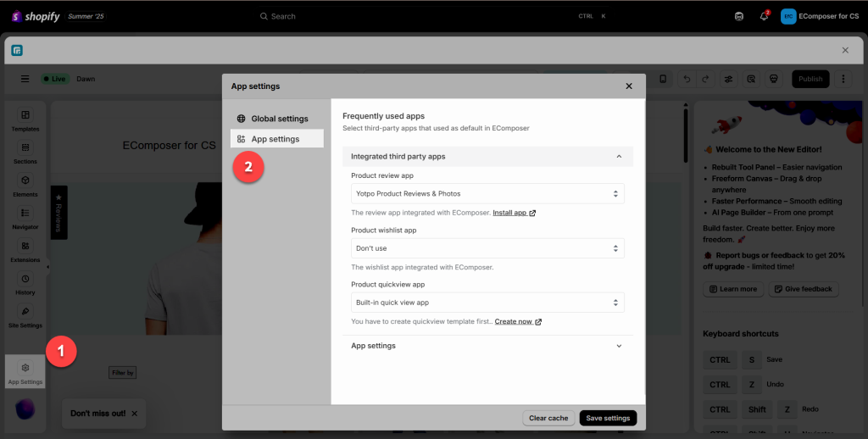
Task: Click the Reviews side tab on page
Action: click(58, 213)
